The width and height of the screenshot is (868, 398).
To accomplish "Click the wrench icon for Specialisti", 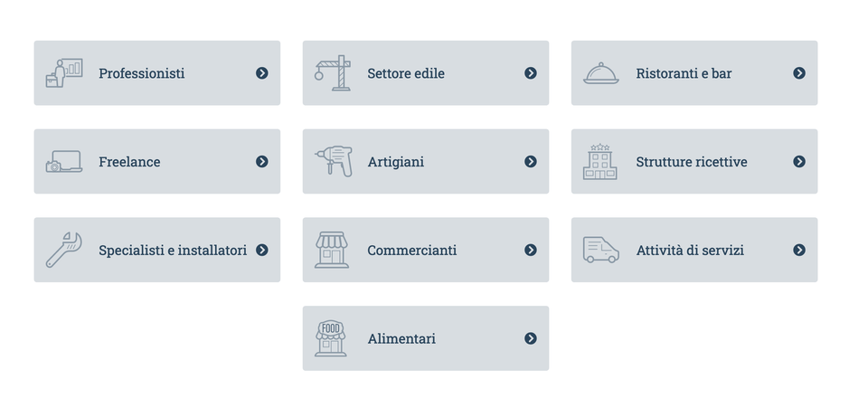I will (x=63, y=250).
